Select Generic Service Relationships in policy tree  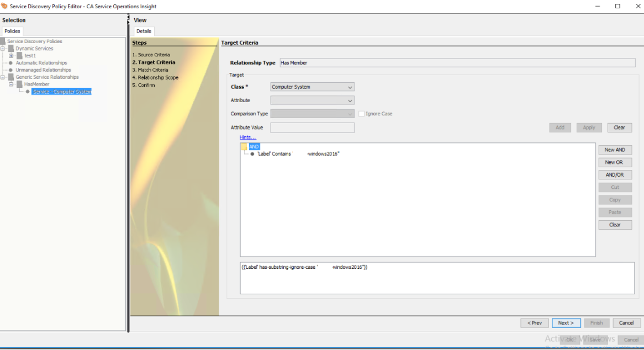pos(47,77)
